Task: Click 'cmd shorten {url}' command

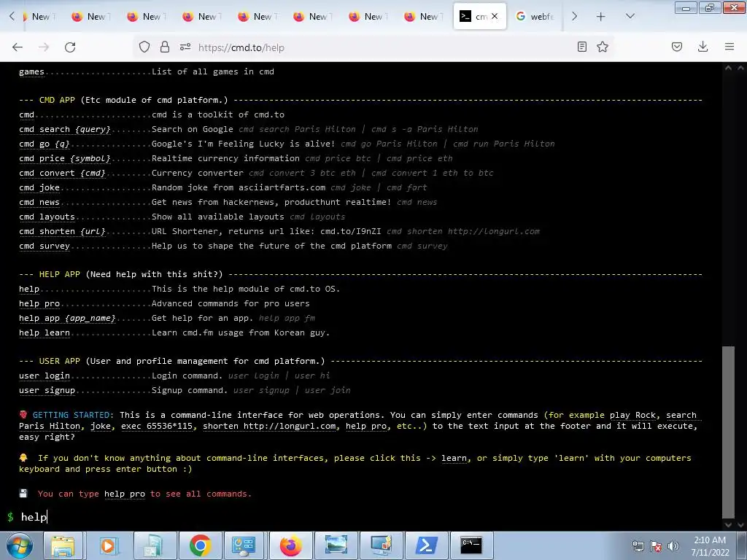Action: (63, 231)
